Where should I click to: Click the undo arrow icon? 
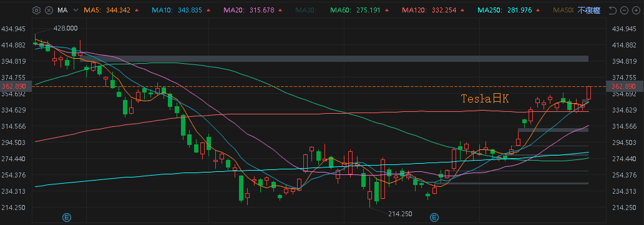[x=612, y=10]
